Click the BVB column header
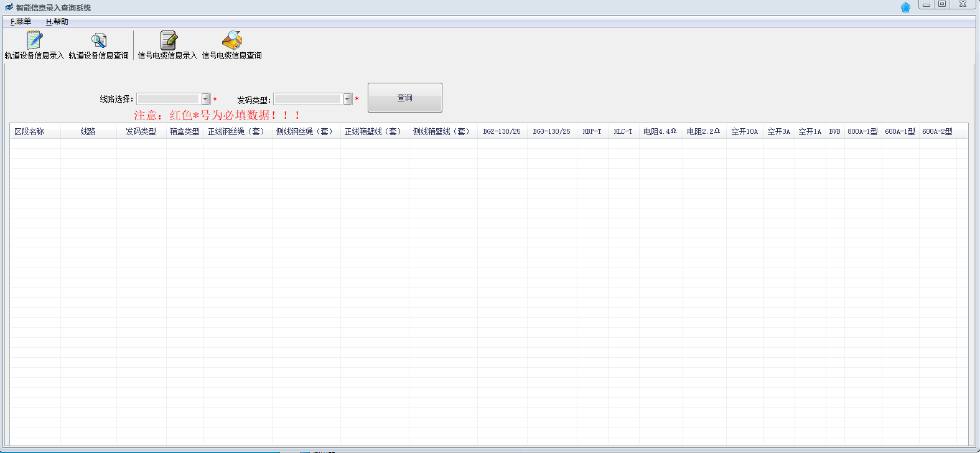Screen dimensions: 980x453 click(x=835, y=131)
